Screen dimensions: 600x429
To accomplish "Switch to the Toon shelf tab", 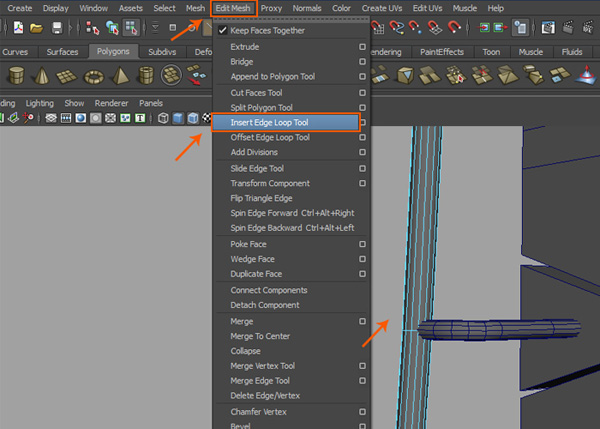I will pyautogui.click(x=491, y=52).
